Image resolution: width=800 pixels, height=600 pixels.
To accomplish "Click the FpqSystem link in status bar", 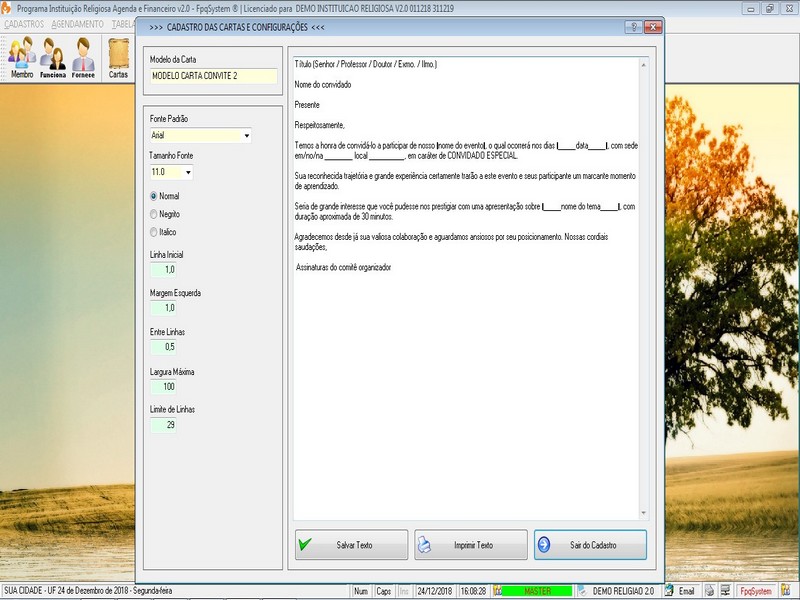I will 756,591.
